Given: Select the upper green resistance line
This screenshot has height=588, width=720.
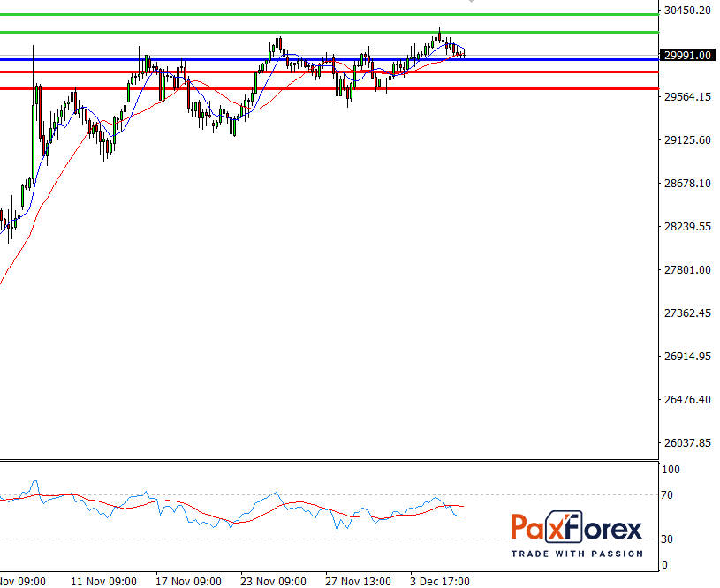Looking at the screenshot, I should [x=330, y=15].
